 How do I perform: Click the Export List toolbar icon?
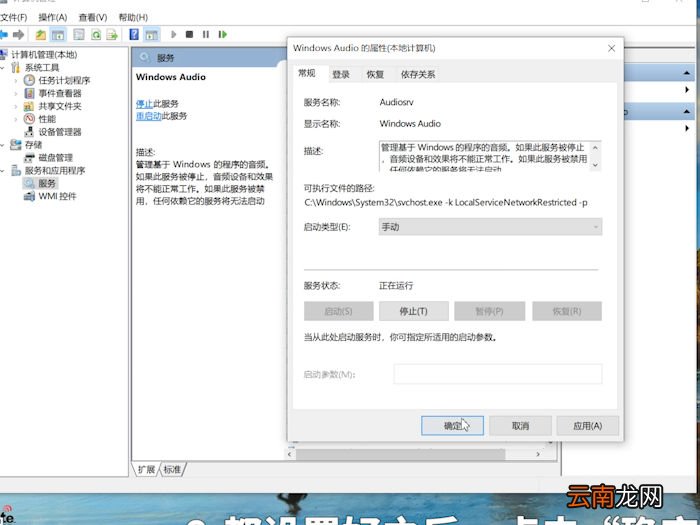pyautogui.click(x=112, y=34)
